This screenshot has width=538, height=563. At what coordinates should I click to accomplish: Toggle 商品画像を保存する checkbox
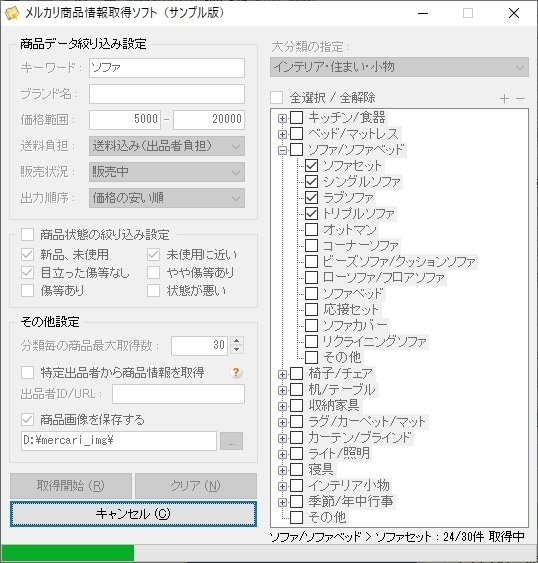tap(27, 419)
